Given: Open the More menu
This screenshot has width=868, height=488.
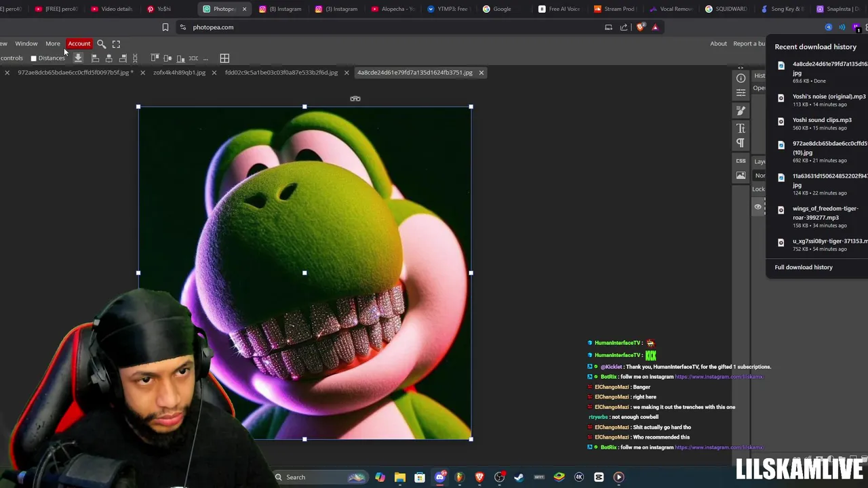Looking at the screenshot, I should click(53, 43).
